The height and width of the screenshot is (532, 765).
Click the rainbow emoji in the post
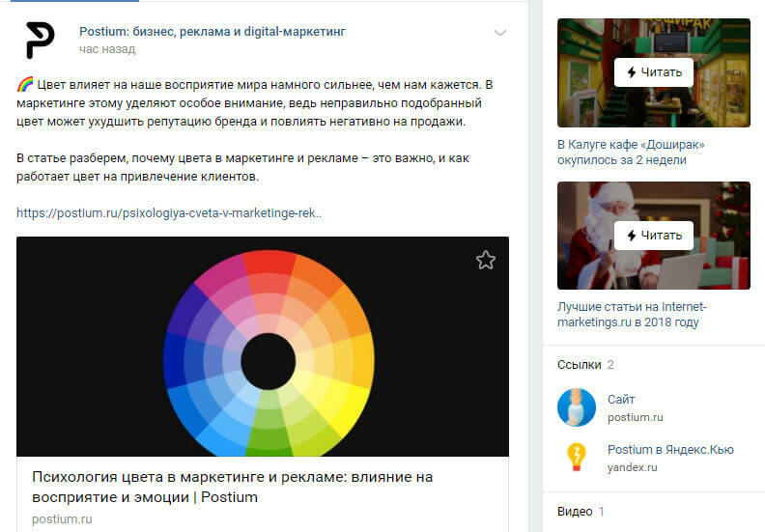(x=25, y=84)
